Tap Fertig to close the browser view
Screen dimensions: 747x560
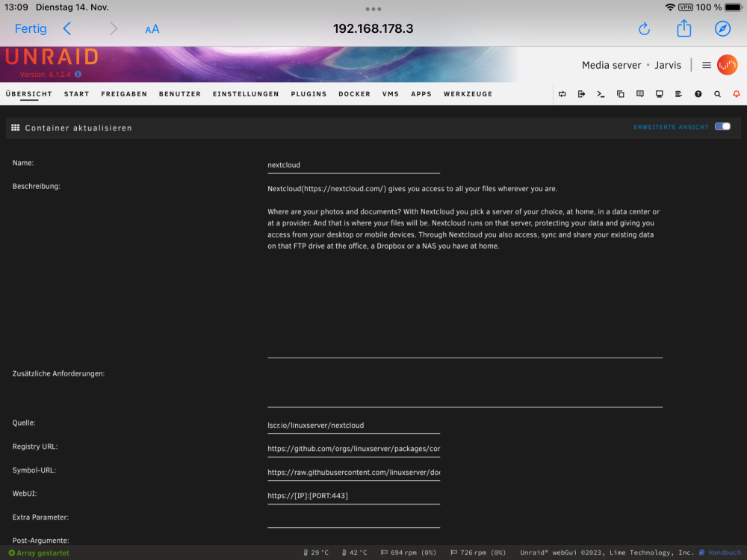click(x=31, y=28)
